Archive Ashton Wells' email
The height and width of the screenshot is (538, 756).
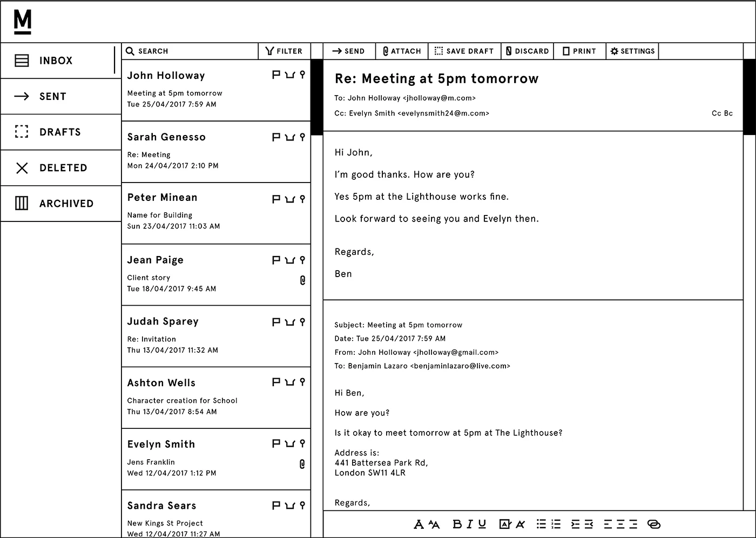click(290, 382)
